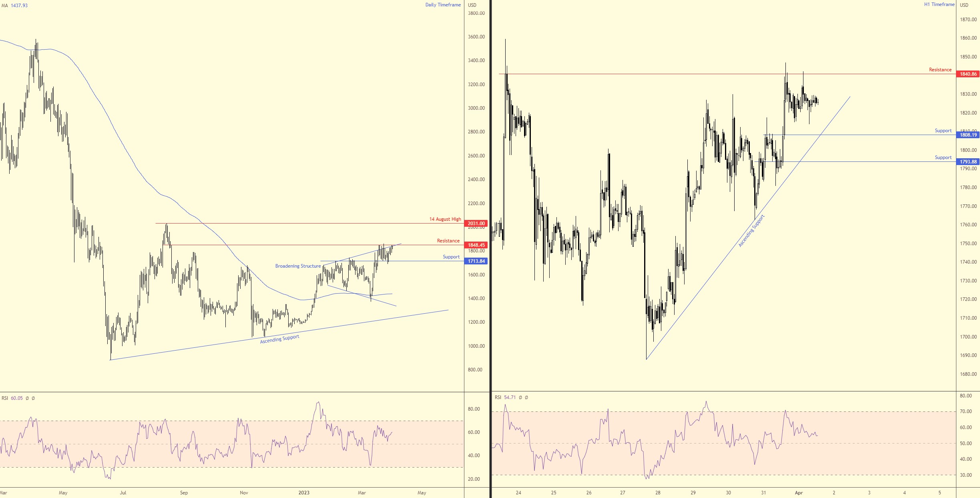
Task: Click the Jul date on daily time axis
Action: [123, 493]
